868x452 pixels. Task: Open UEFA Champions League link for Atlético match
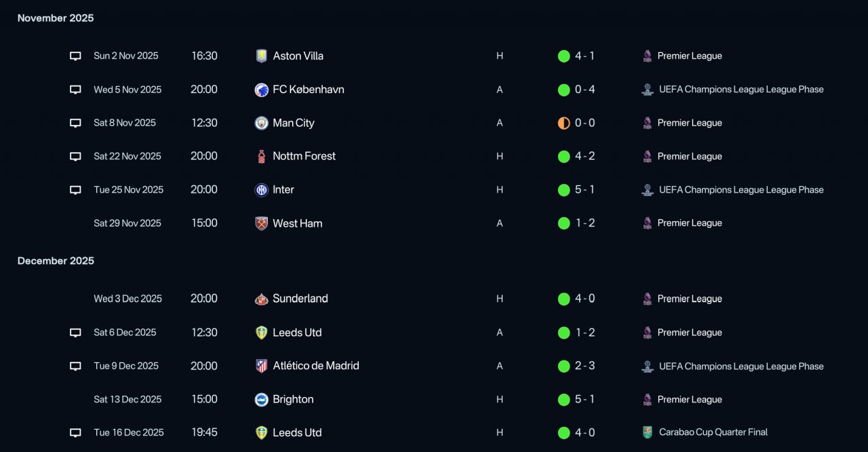pos(741,366)
